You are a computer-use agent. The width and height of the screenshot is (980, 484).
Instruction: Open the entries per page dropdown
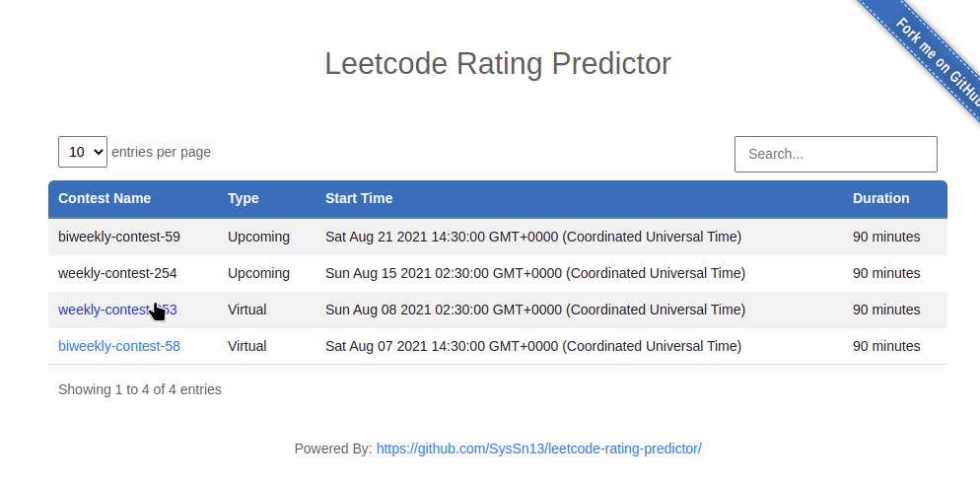click(x=83, y=152)
